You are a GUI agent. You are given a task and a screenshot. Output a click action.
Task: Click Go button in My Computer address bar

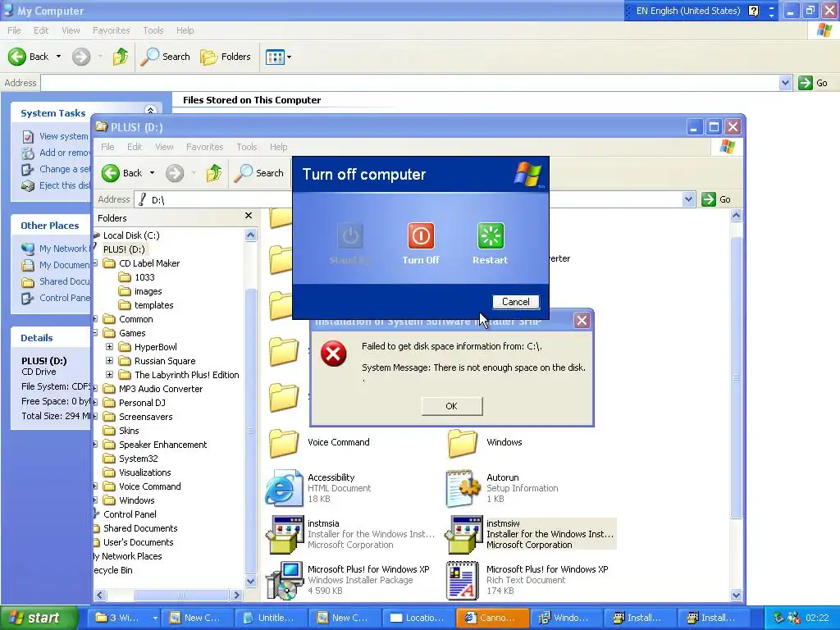pos(813,83)
